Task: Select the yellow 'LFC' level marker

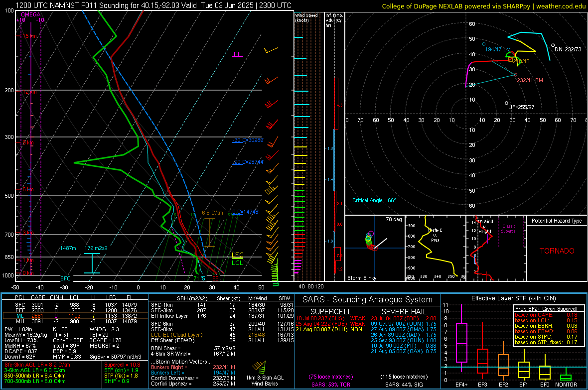Action: (237, 255)
